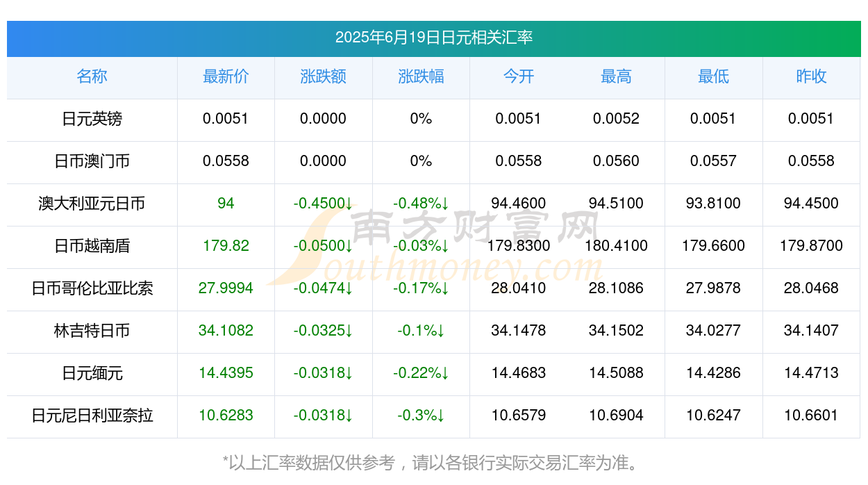Click the high value '94.5100'
Image resolution: width=868 pixels, height=485 pixels.
click(x=616, y=204)
